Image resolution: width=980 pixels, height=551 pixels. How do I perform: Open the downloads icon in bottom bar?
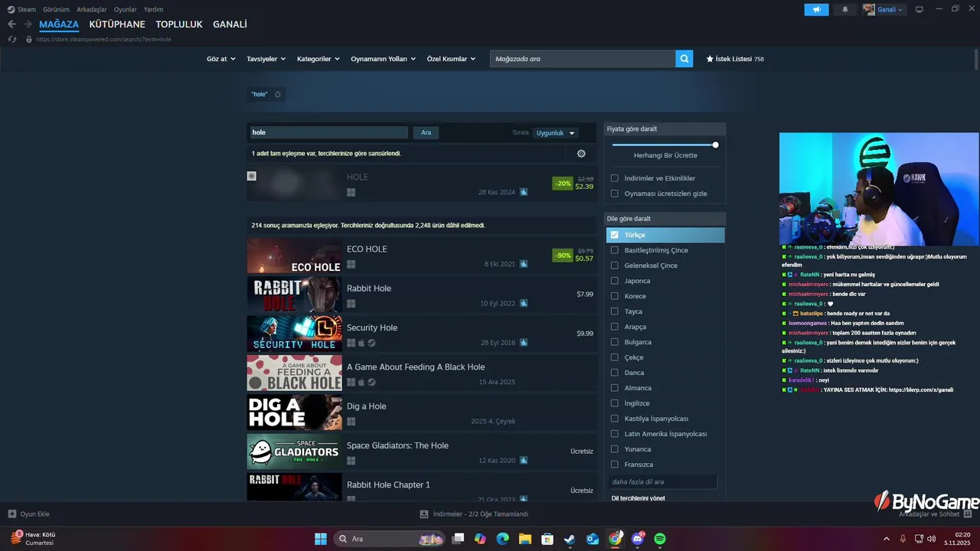click(x=424, y=514)
